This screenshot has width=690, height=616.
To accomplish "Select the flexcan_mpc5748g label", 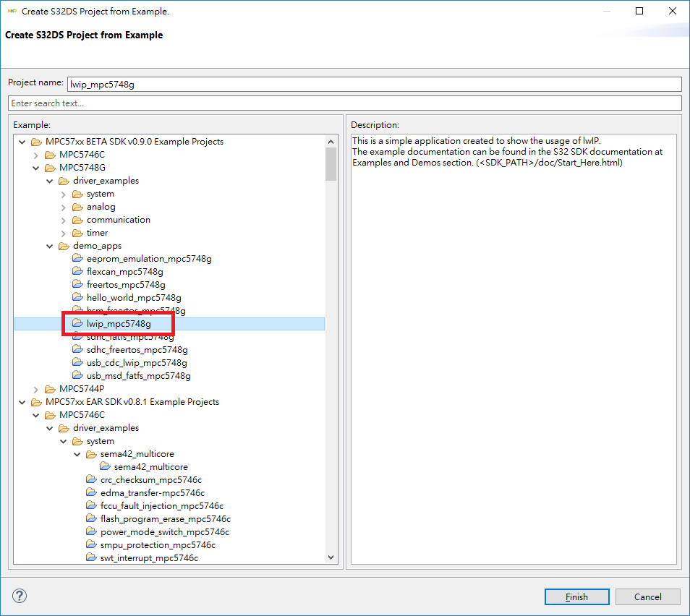I will [x=125, y=272].
